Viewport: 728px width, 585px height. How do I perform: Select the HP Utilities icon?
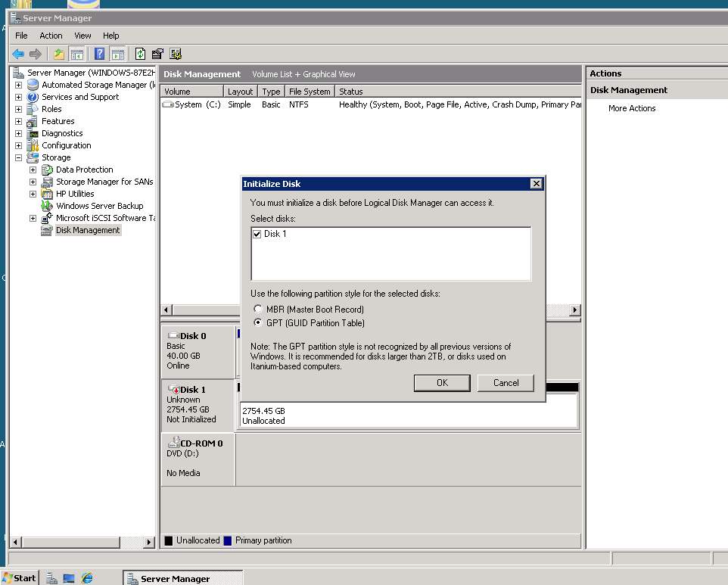coord(48,194)
